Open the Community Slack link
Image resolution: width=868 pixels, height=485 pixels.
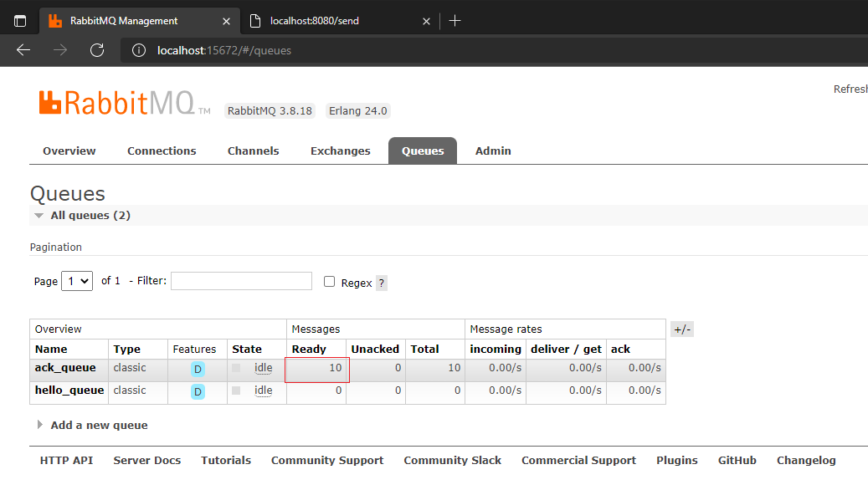pyautogui.click(x=452, y=461)
